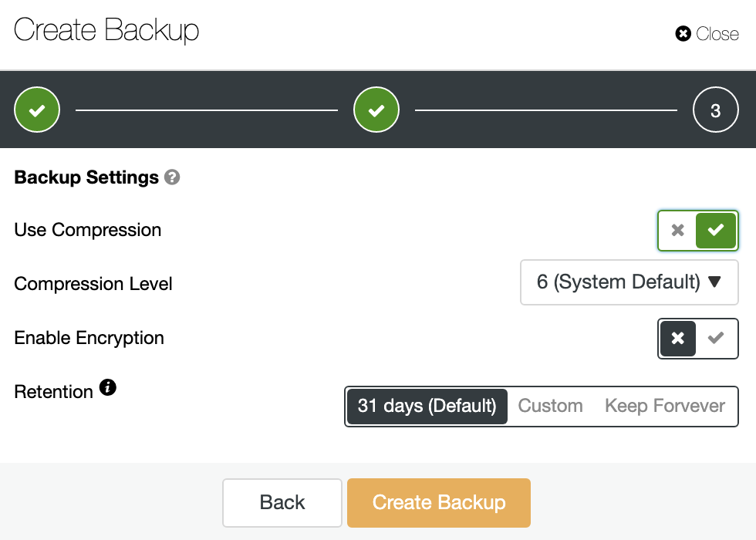Enable encryption via the checkmark toggle half
Image resolution: width=756 pixels, height=540 pixels.
click(x=716, y=338)
